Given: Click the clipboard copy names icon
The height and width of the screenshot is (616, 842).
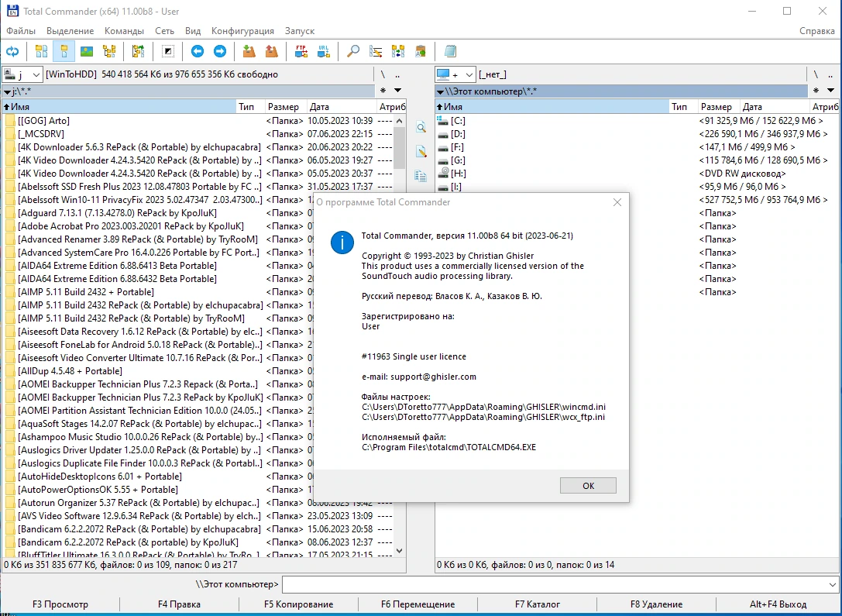Looking at the screenshot, I should (421, 52).
